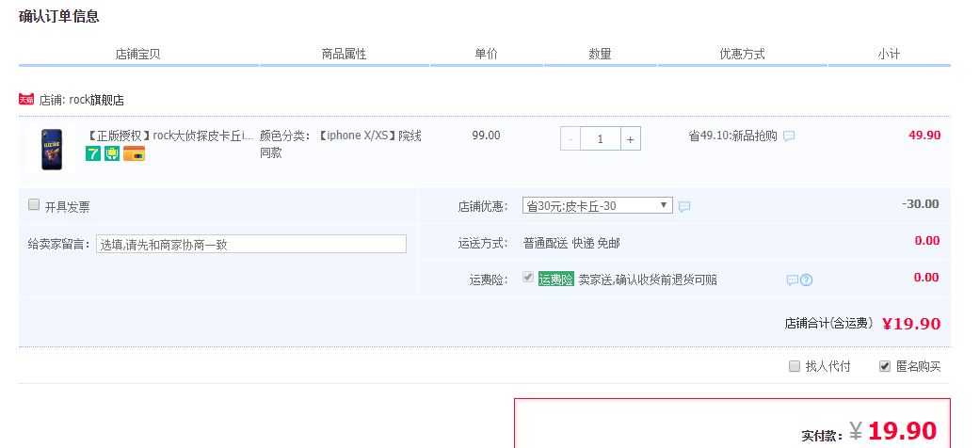
Task: Click the 单价 column header
Action: pos(487,55)
